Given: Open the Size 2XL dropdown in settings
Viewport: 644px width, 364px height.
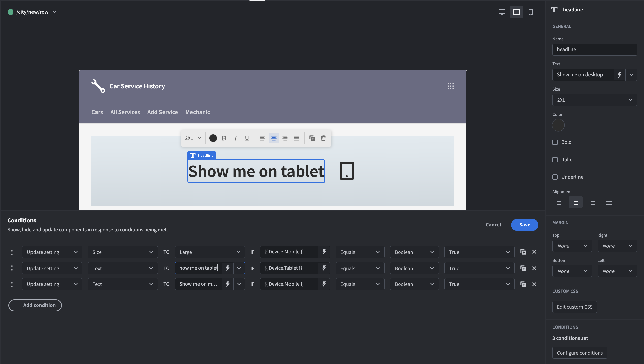Looking at the screenshot, I should tap(595, 100).
